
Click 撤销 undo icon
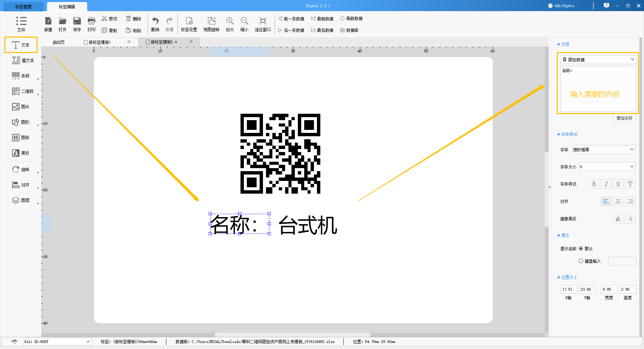pyautogui.click(x=155, y=24)
